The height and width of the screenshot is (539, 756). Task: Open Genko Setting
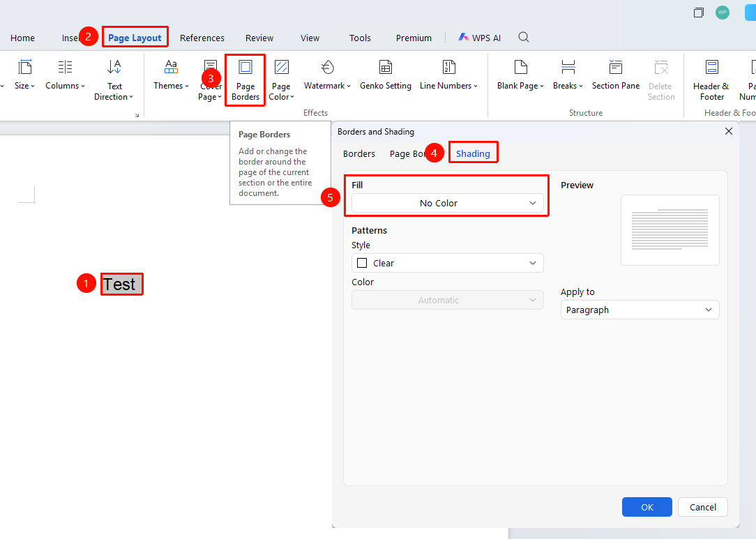(386, 75)
